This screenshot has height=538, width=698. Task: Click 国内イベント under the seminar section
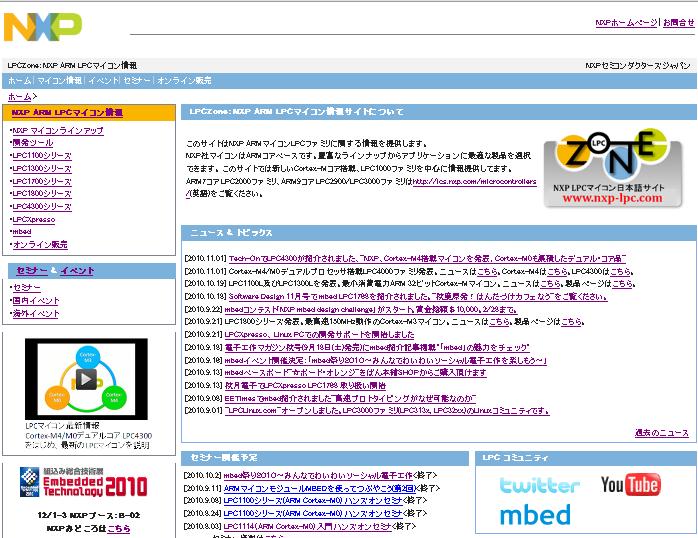[35, 300]
